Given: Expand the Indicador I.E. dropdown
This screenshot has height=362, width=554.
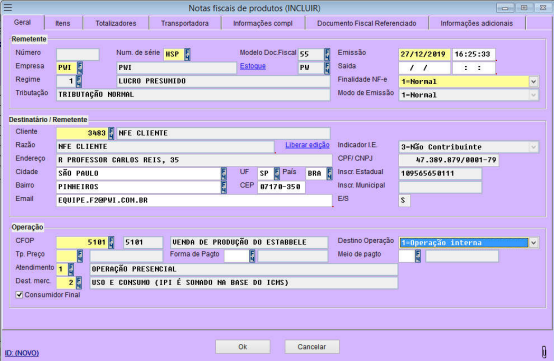Looking at the screenshot, I should pyautogui.click(x=534, y=147).
